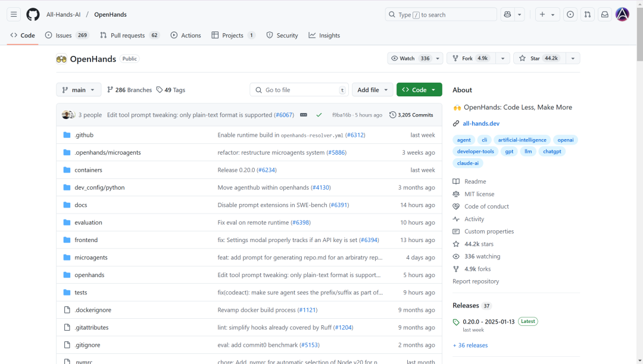Open the user profile avatar menu

coord(622,14)
